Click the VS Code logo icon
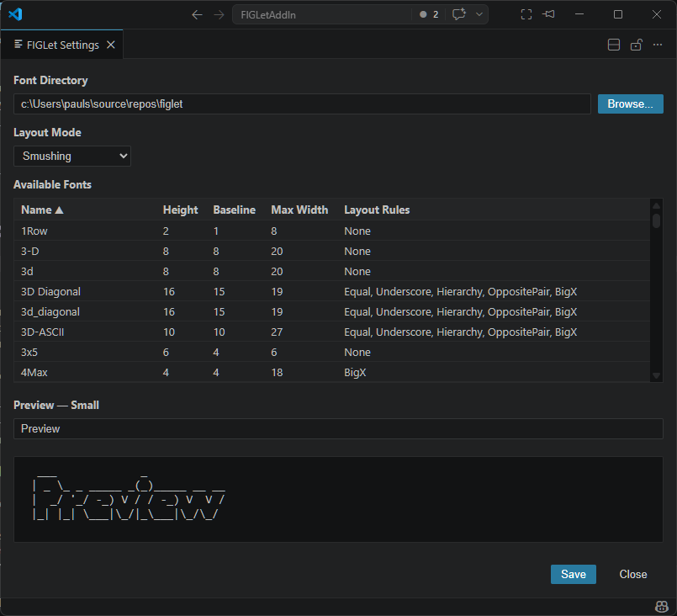677x616 pixels. (15, 14)
